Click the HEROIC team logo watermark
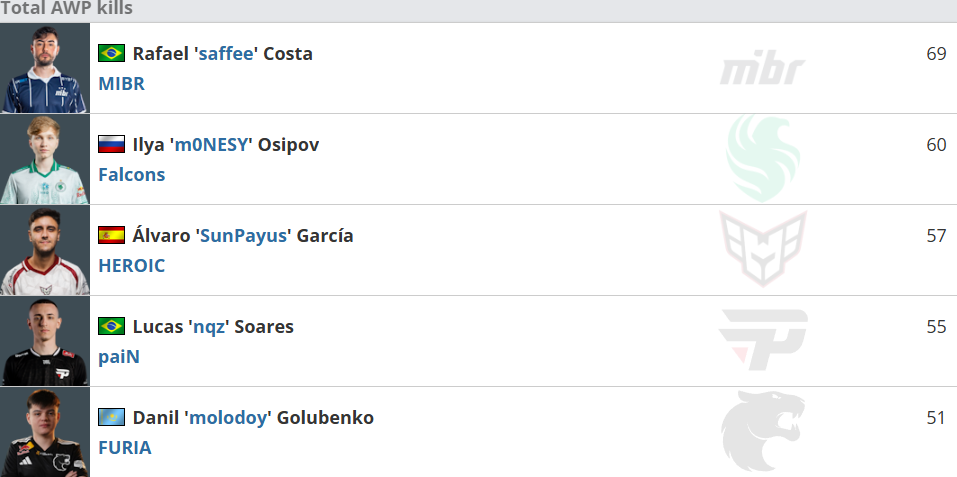Image resolution: width=957 pixels, height=477 pixels. tap(762, 249)
